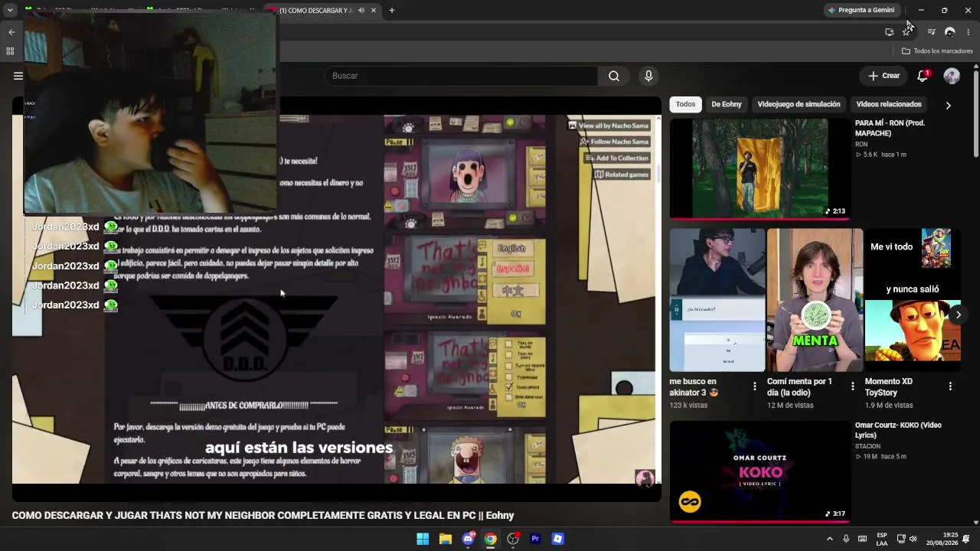Open the STACION channel link

pos(867,446)
